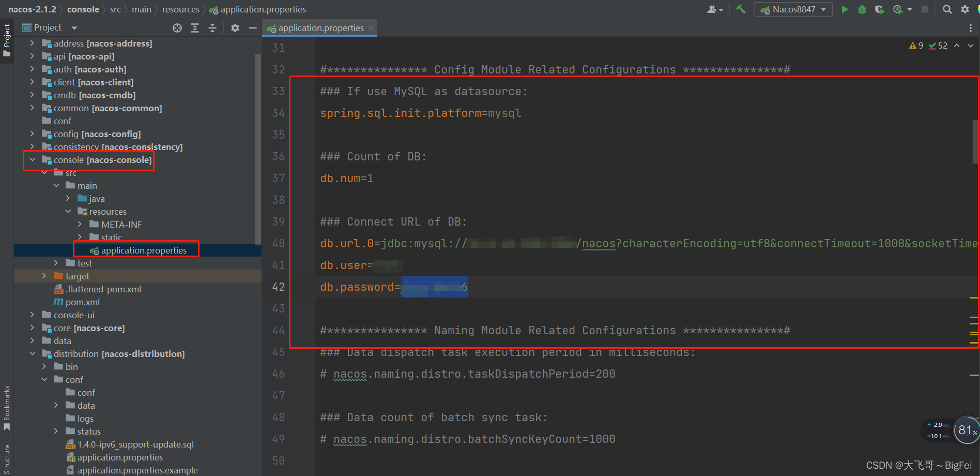Collapse the distribution [nacos-distribution] module
This screenshot has height=476, width=980.
pyautogui.click(x=32, y=354)
